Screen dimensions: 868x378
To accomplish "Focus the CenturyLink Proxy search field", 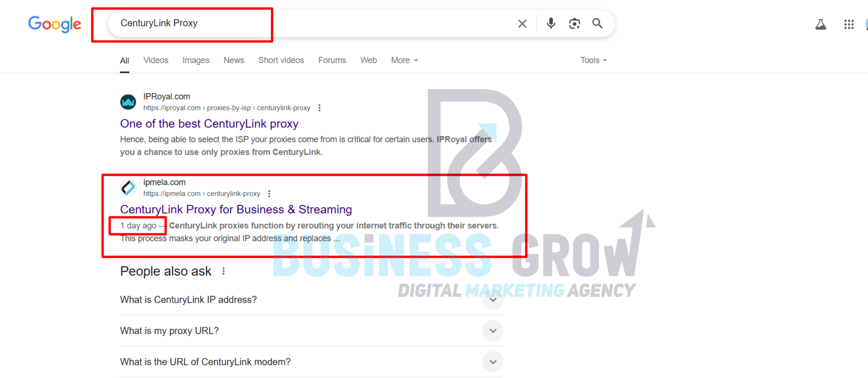I will [x=311, y=23].
